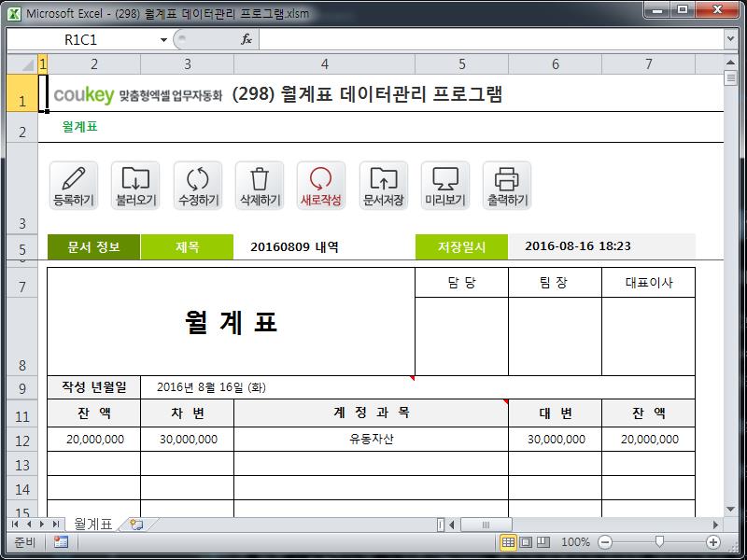Go to previous sheet with navigation arrow
Screen dimensions: 747x560
[29, 525]
